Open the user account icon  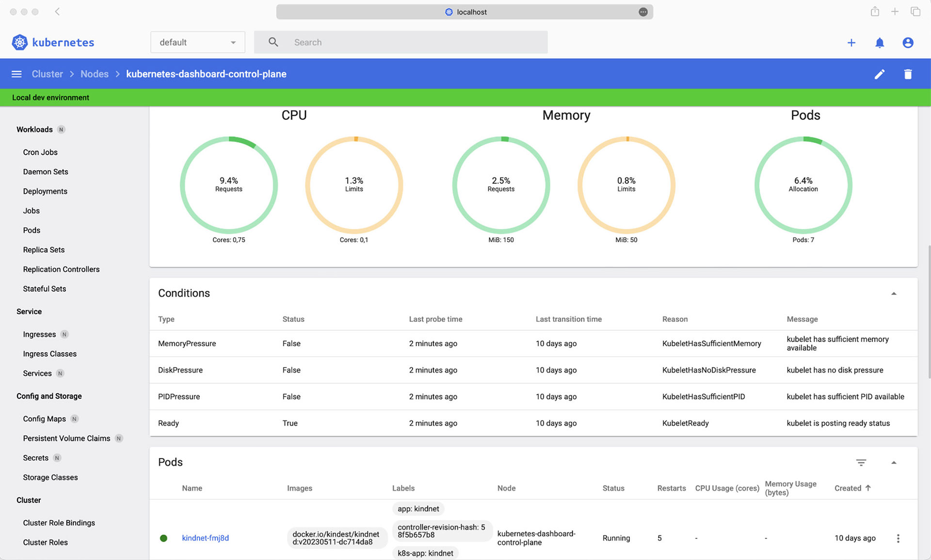[x=908, y=43]
